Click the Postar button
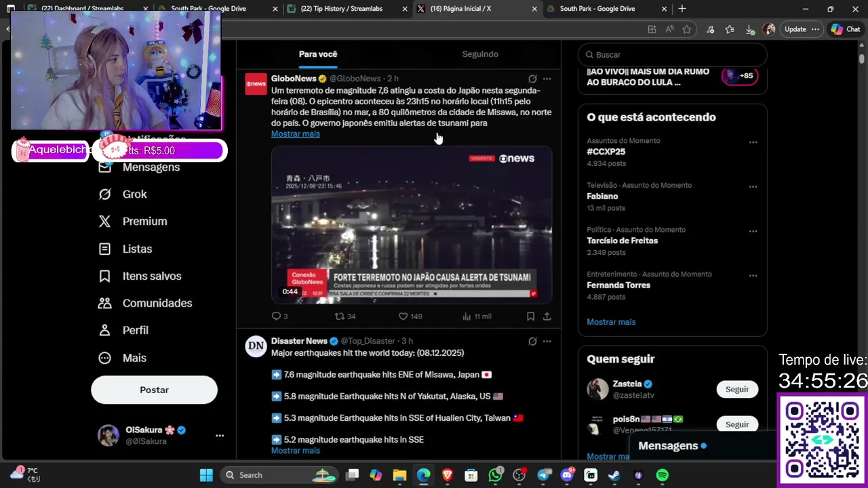Image resolution: width=868 pixels, height=488 pixels. [154, 390]
